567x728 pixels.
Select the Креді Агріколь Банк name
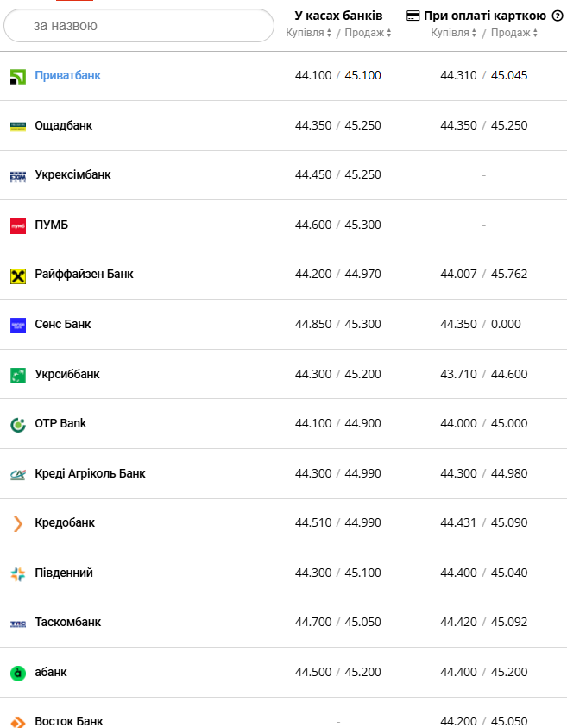[x=90, y=473]
